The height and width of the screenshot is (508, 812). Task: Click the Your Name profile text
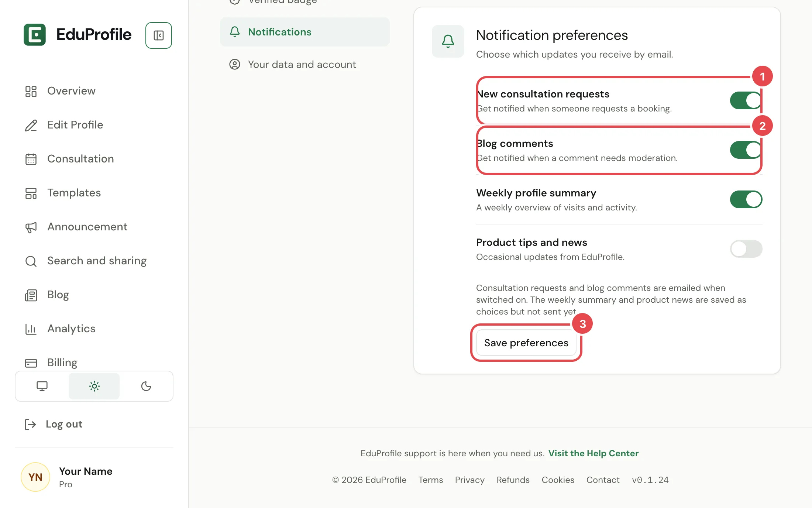click(86, 471)
